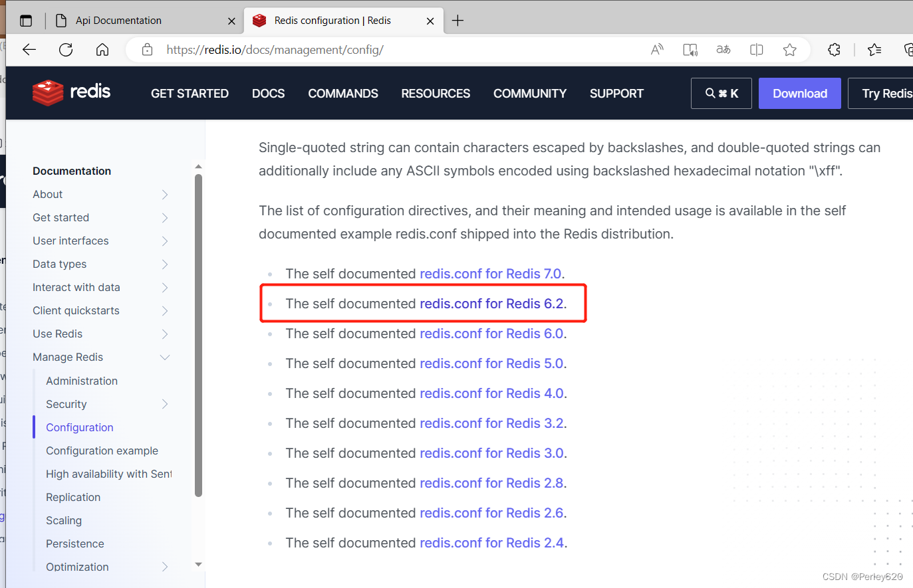The width and height of the screenshot is (913, 588).
Task: Open RESOURCES nav menu
Action: click(x=436, y=94)
